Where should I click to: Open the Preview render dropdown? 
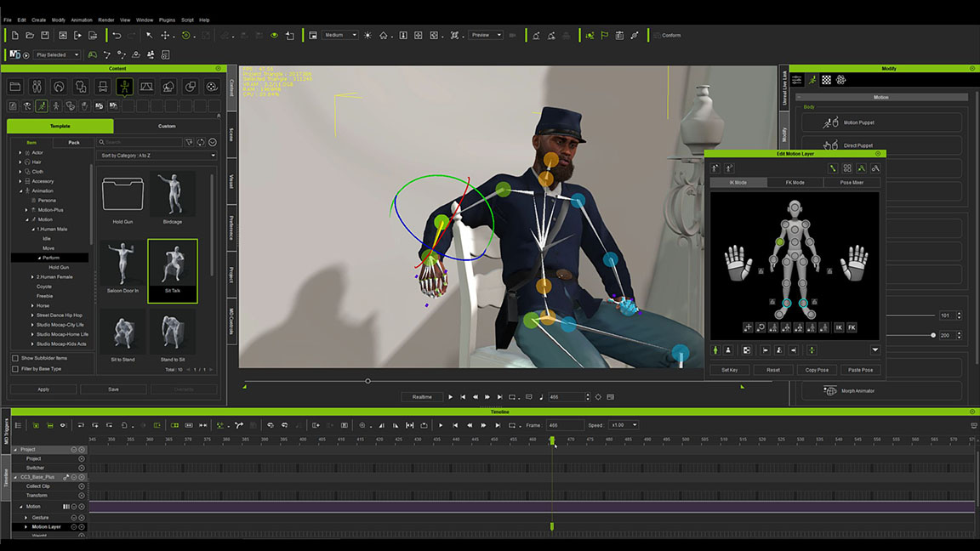486,35
